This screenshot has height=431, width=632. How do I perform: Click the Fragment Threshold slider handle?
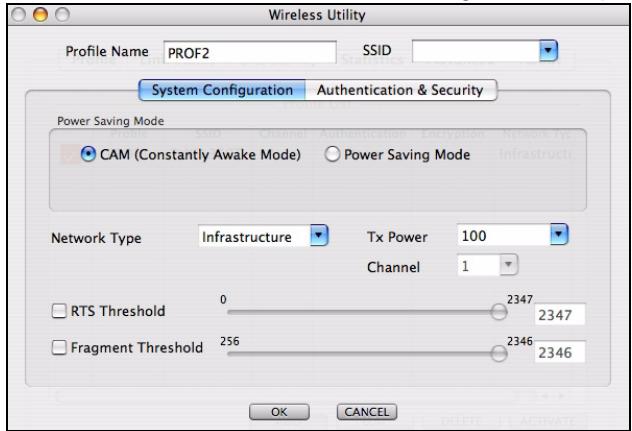pyautogui.click(x=499, y=354)
